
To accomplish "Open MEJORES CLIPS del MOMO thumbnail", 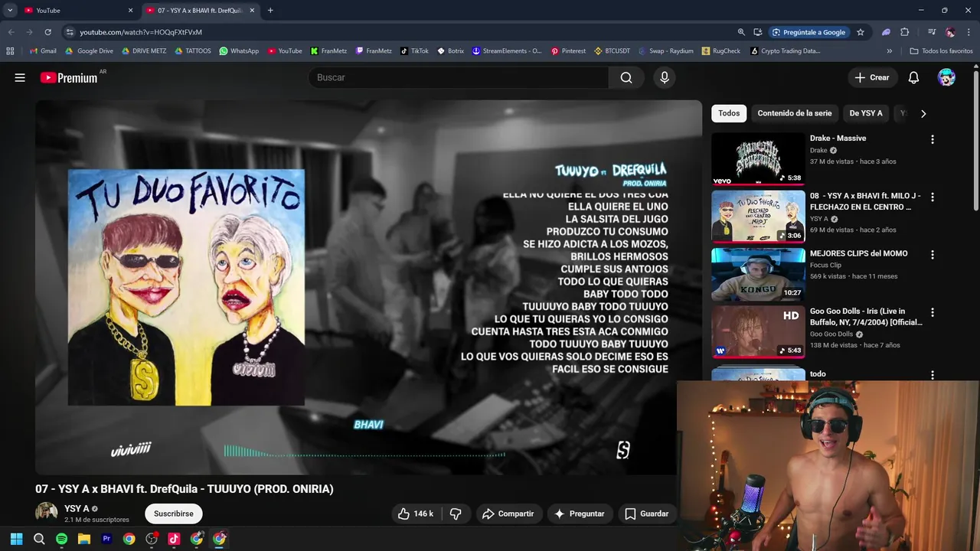I will click(758, 274).
